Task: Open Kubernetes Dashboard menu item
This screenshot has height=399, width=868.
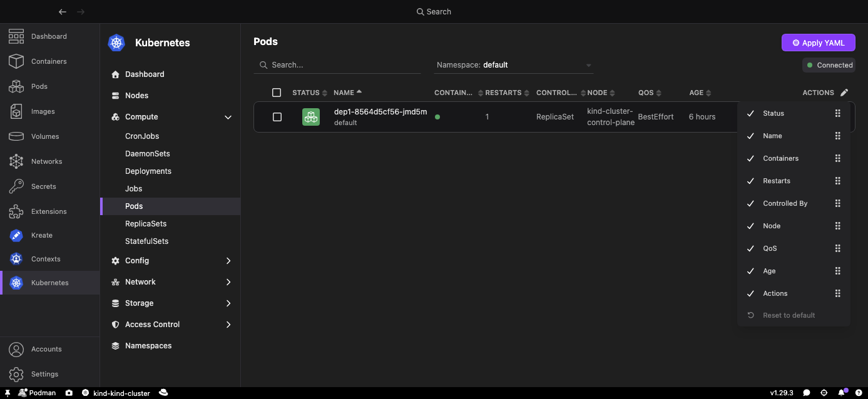Action: click(170, 74)
